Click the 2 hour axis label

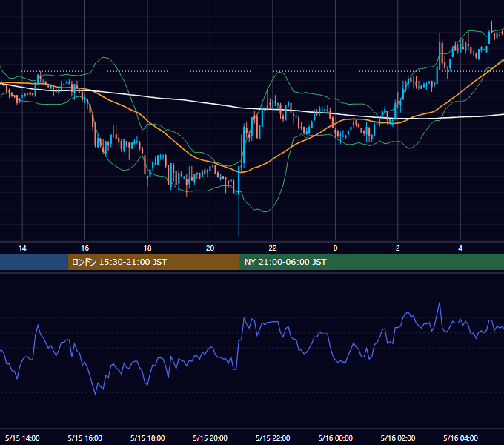click(x=397, y=248)
